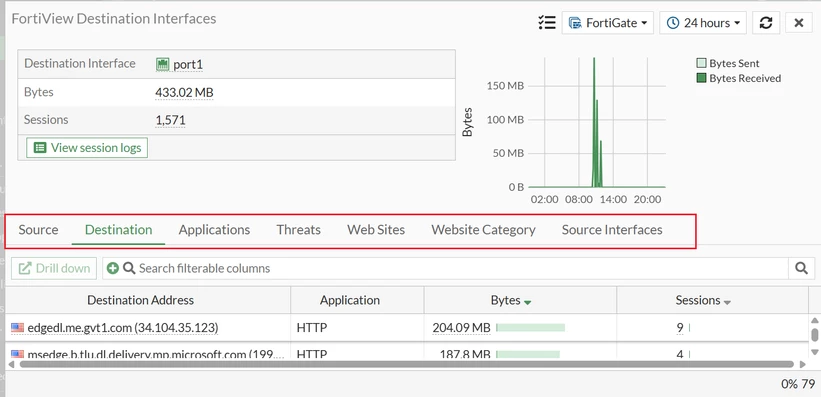Click the sessions count 9 cell
This screenshot has height=397, width=821.
680,328
